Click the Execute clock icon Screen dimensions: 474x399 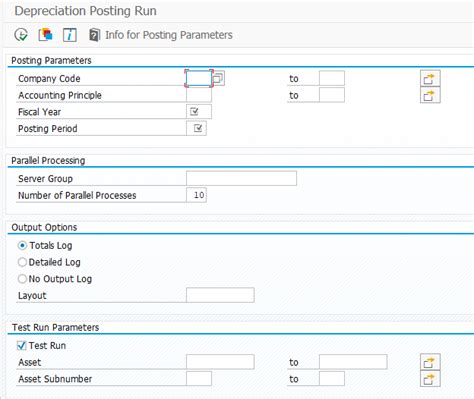point(21,35)
